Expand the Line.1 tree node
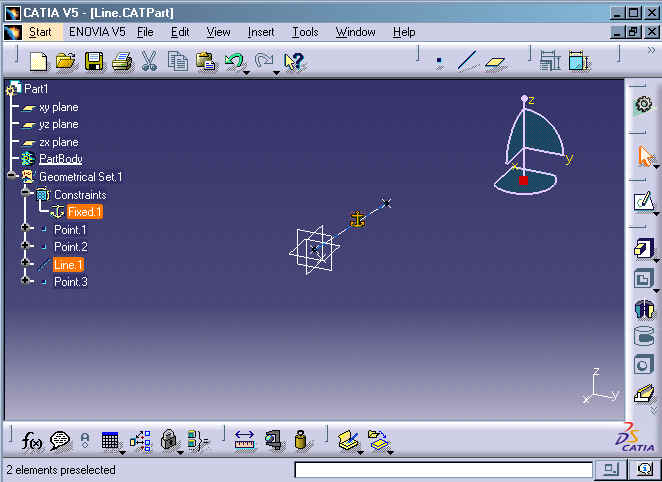Image resolution: width=662 pixels, height=482 pixels. [x=25, y=263]
